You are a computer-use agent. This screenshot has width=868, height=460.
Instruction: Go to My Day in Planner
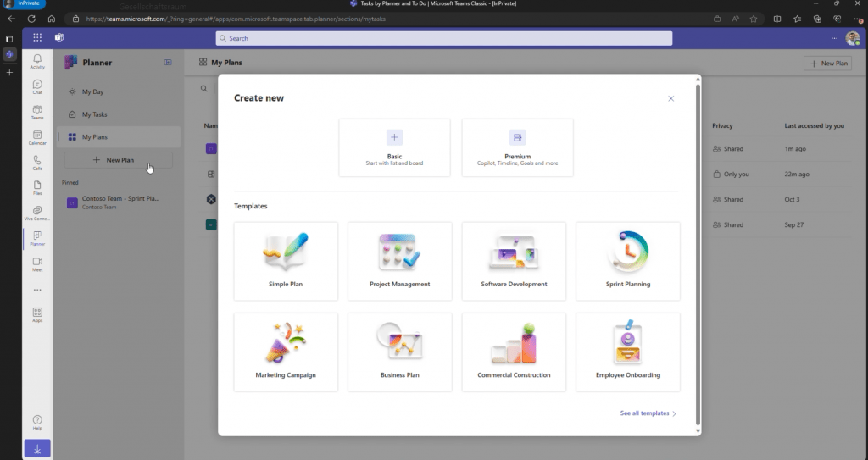tap(119, 91)
